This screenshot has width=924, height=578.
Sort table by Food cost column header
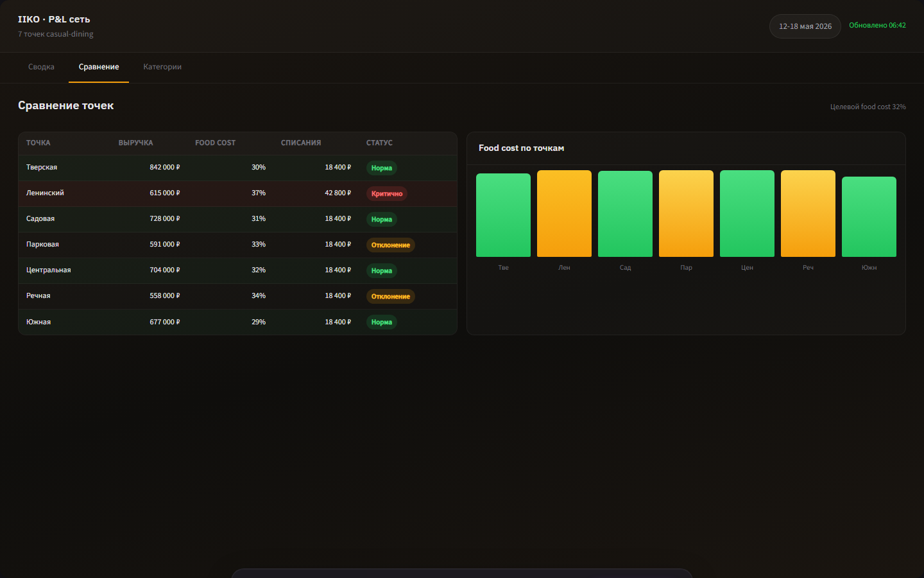[216, 143]
